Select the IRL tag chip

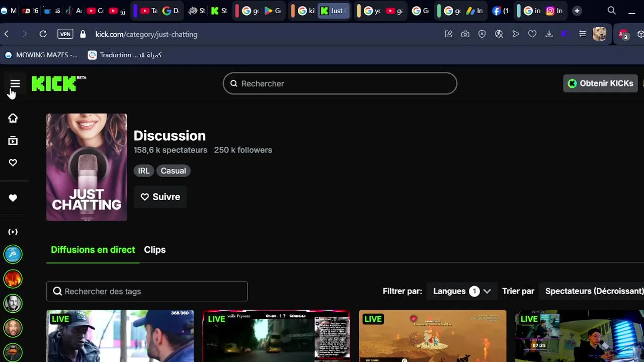click(x=144, y=171)
